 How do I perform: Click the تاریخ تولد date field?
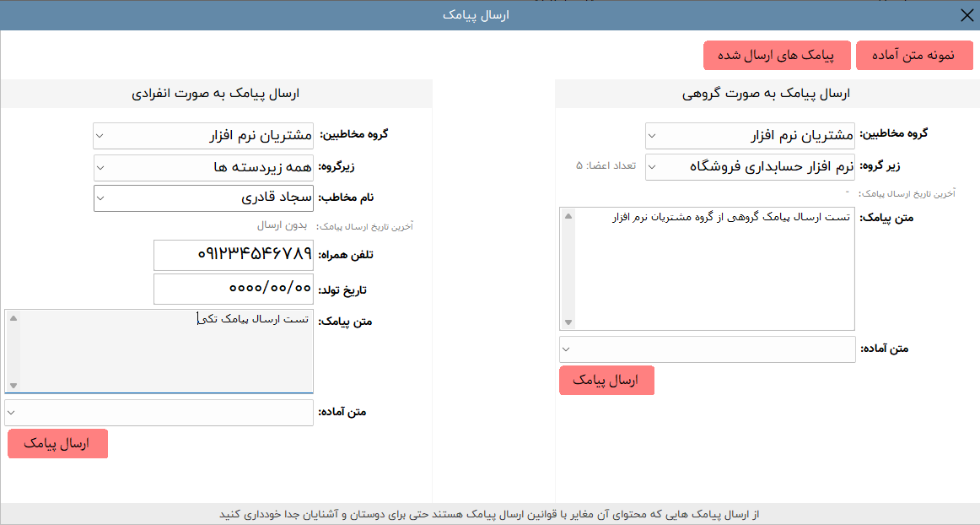(234, 289)
